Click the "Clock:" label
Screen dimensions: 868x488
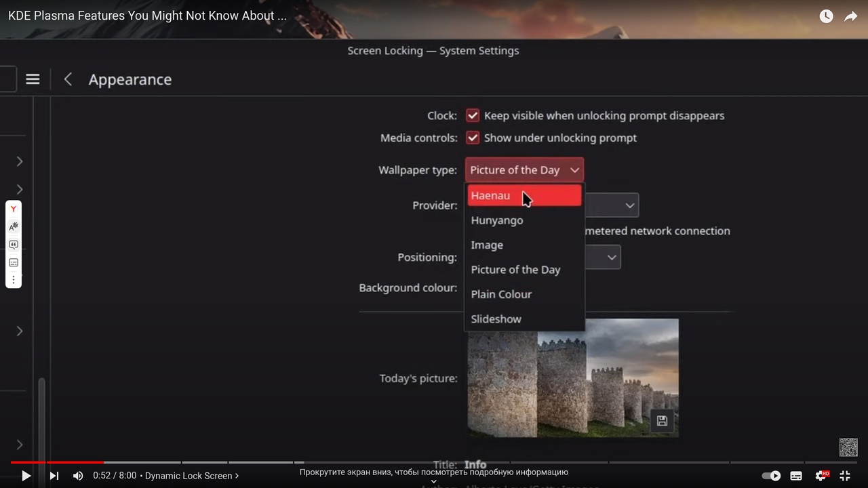tap(442, 116)
